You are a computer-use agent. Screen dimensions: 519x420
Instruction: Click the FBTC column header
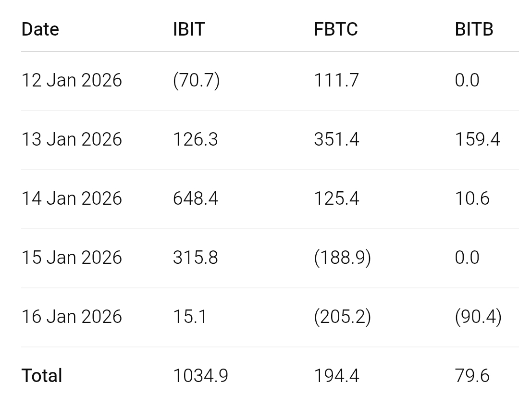click(336, 29)
